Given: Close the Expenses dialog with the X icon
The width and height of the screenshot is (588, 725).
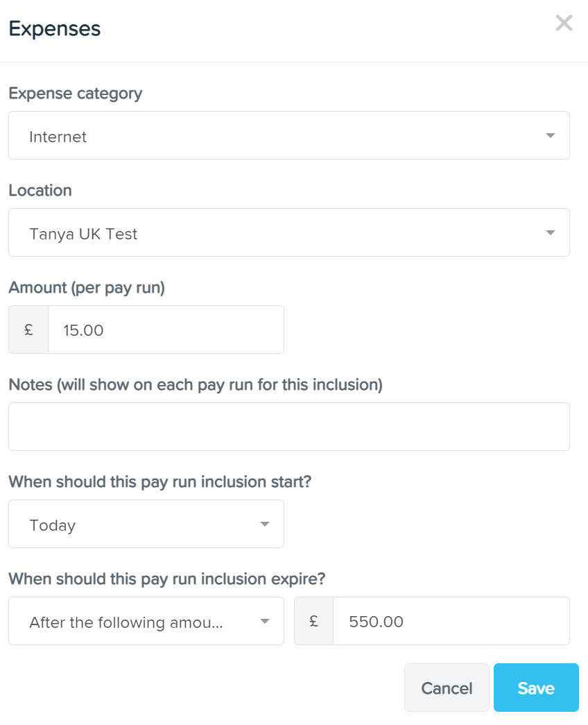Looking at the screenshot, I should point(564,23).
